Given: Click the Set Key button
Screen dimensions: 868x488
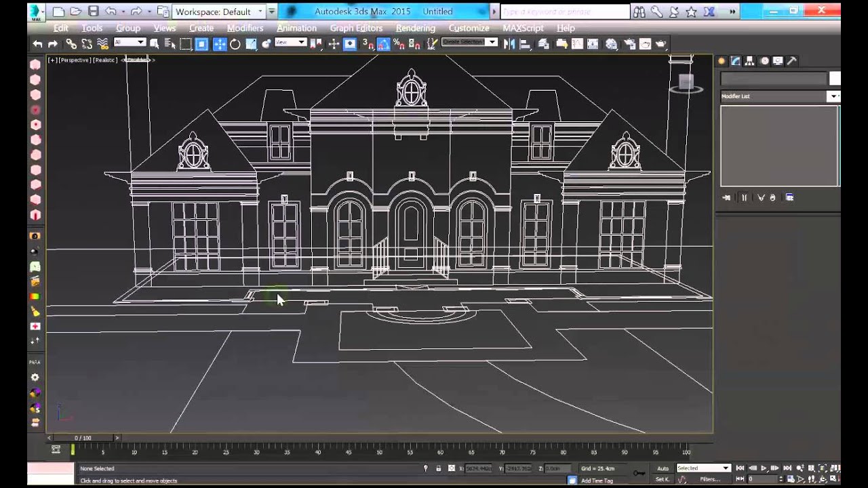Looking at the screenshot, I should pyautogui.click(x=663, y=479).
